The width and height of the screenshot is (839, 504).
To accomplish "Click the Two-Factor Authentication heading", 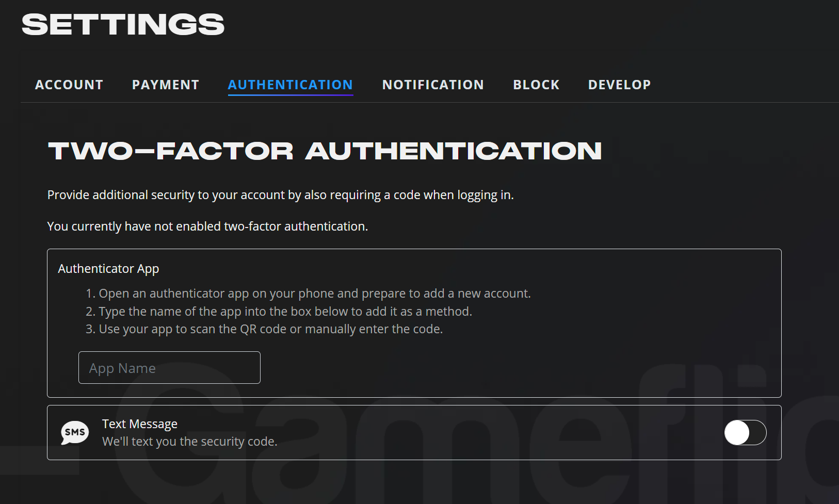I will click(x=325, y=151).
